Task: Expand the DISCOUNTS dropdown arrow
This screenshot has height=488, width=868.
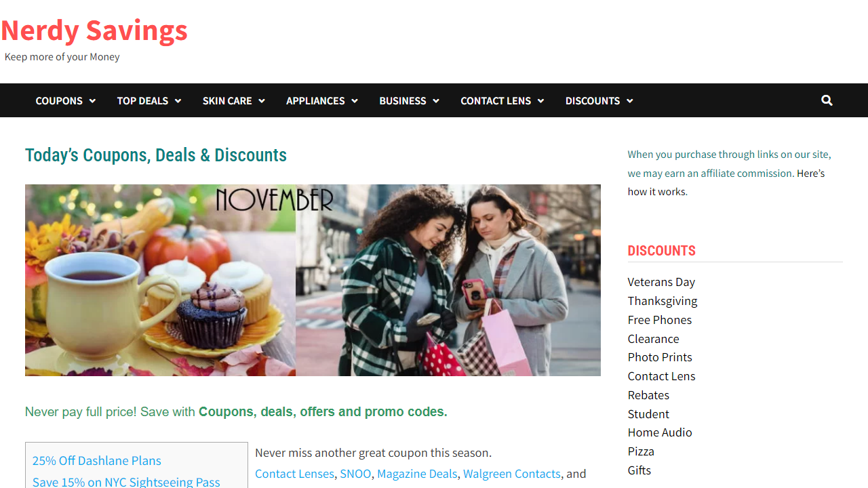Action: click(x=629, y=100)
